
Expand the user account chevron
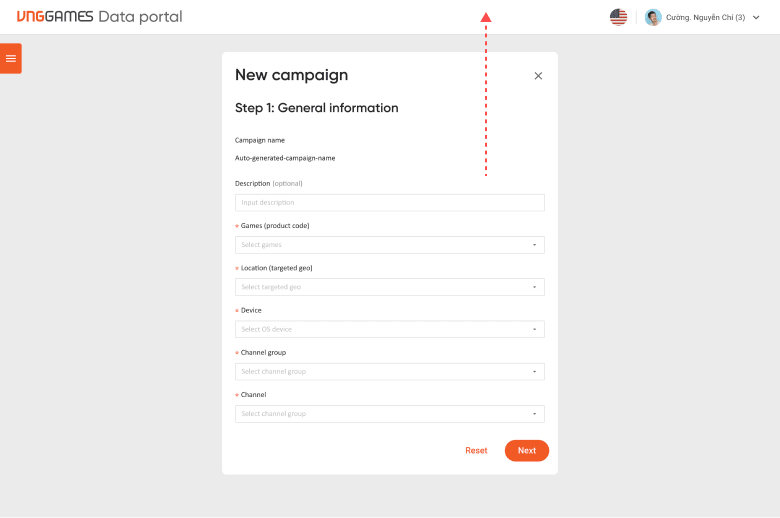pyautogui.click(x=756, y=17)
